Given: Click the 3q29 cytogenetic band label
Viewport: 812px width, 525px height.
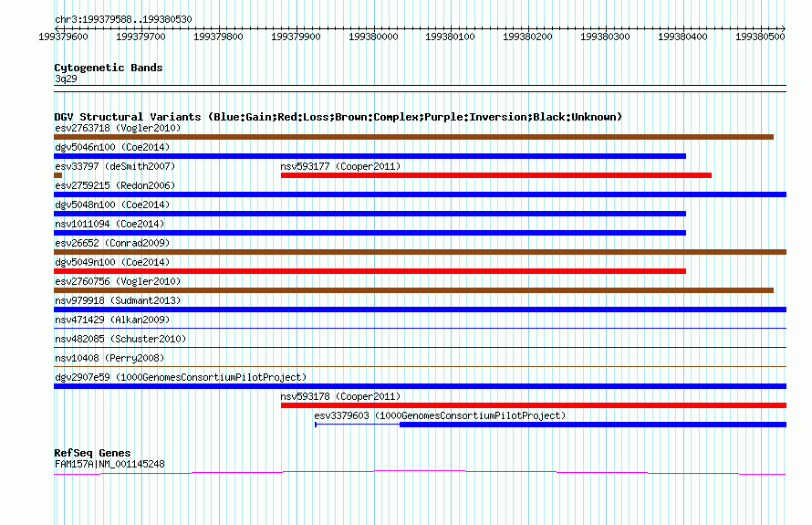Looking at the screenshot, I should [66, 79].
